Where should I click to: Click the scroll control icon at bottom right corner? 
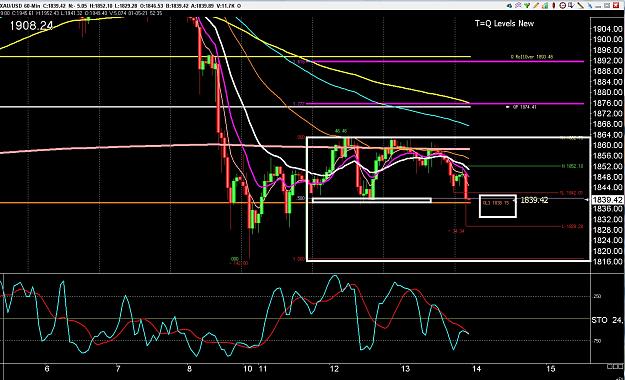(615, 366)
